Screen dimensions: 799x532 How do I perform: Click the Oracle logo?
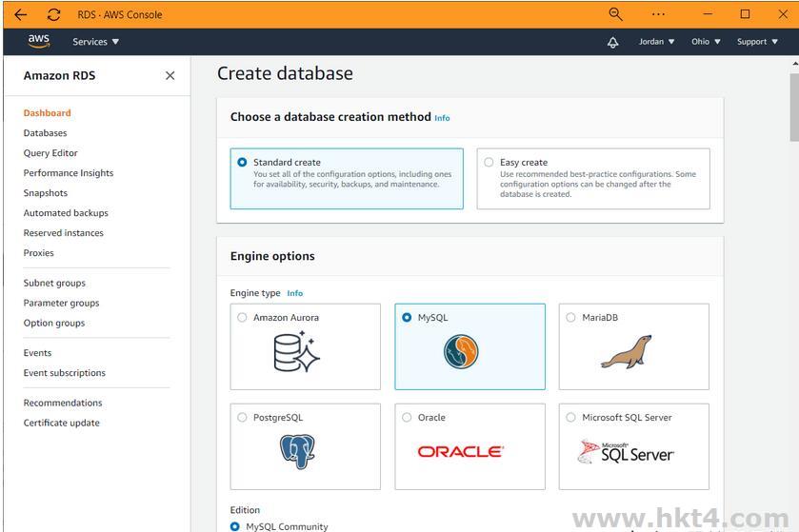point(461,451)
